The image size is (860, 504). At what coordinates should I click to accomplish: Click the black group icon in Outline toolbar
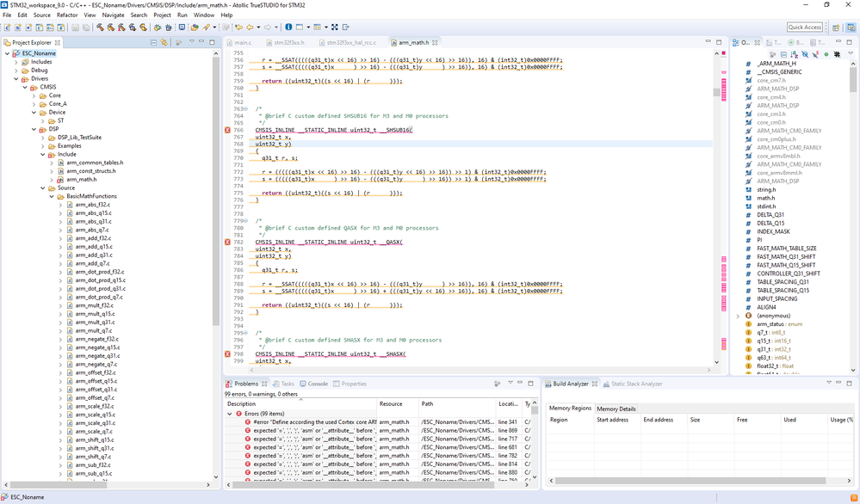pos(837,54)
